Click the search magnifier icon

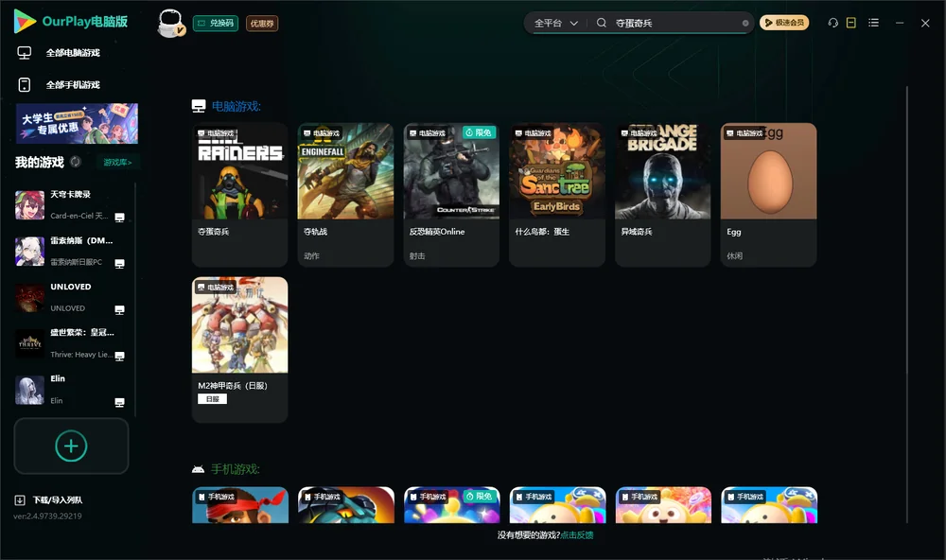click(601, 23)
